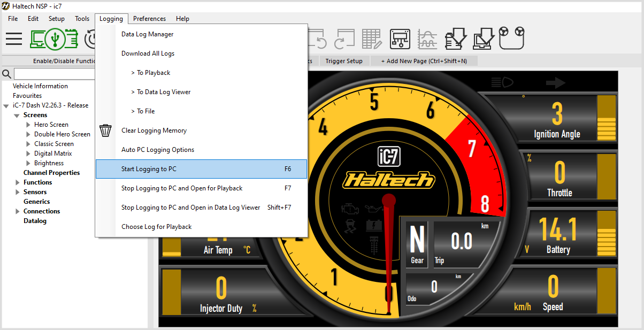The width and height of the screenshot is (644, 330).
Task: Open the Help menu
Action: (182, 19)
